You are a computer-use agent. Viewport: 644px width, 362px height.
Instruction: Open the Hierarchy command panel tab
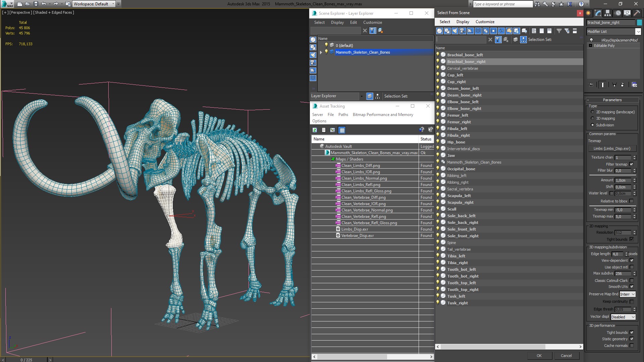click(608, 13)
